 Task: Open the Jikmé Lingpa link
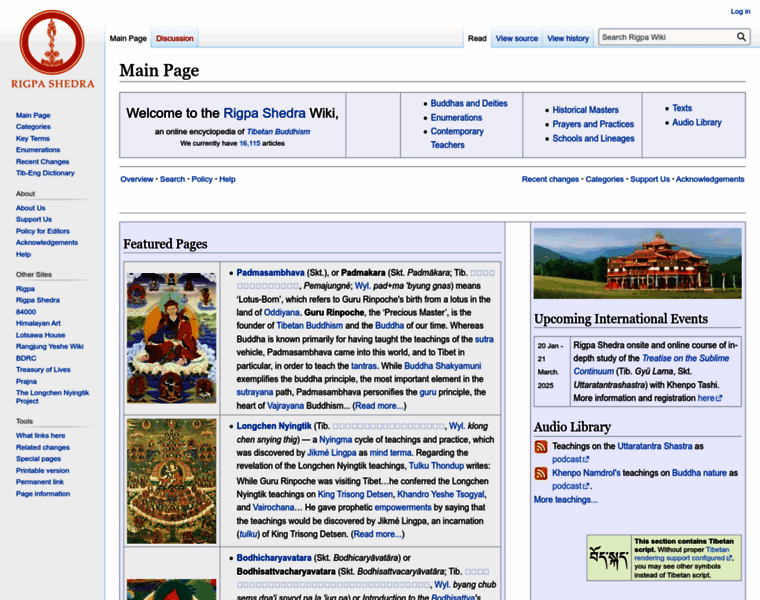click(332, 453)
